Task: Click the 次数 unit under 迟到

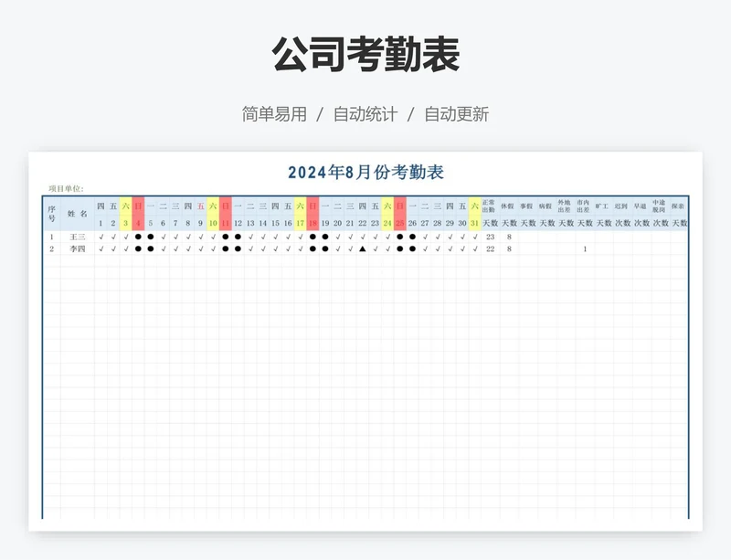Action: click(623, 223)
